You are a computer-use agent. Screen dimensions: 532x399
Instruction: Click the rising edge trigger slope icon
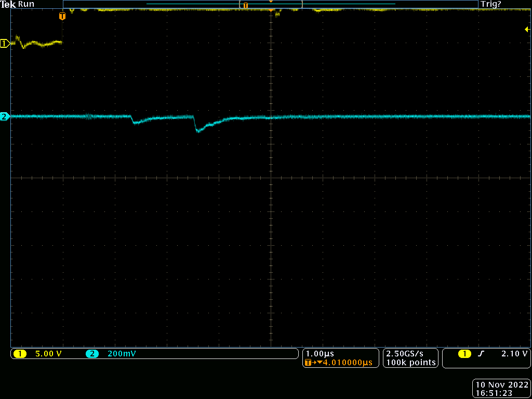tap(481, 354)
